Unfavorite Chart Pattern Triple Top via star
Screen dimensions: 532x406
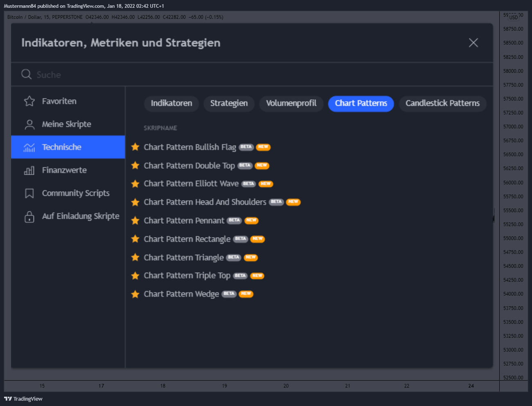click(135, 276)
